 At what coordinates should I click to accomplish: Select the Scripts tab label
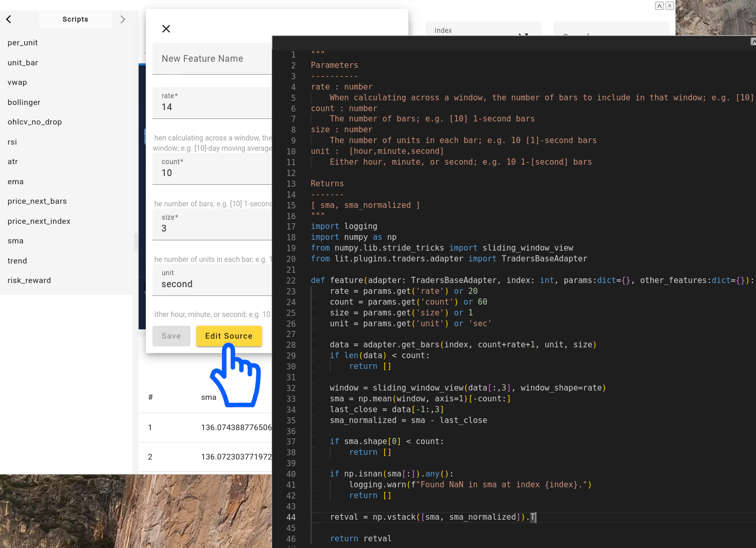pos(75,19)
